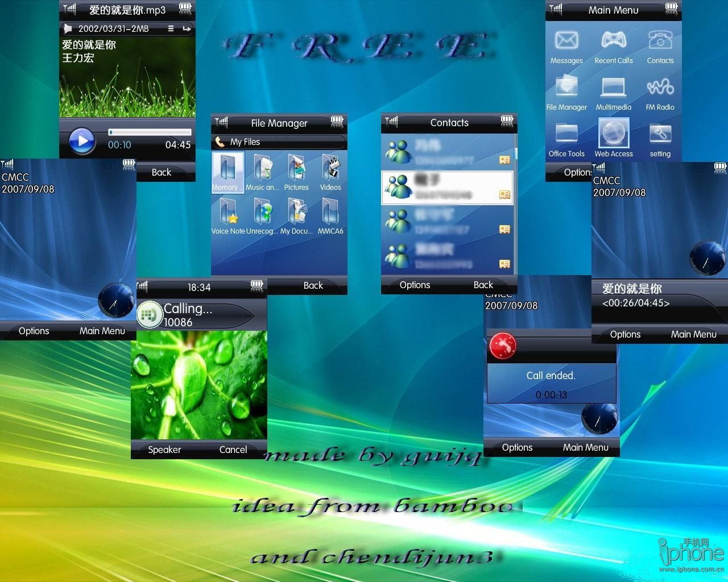Open Multimedia from the Main Menu grid
The width and height of the screenshot is (728, 582).
tap(614, 94)
